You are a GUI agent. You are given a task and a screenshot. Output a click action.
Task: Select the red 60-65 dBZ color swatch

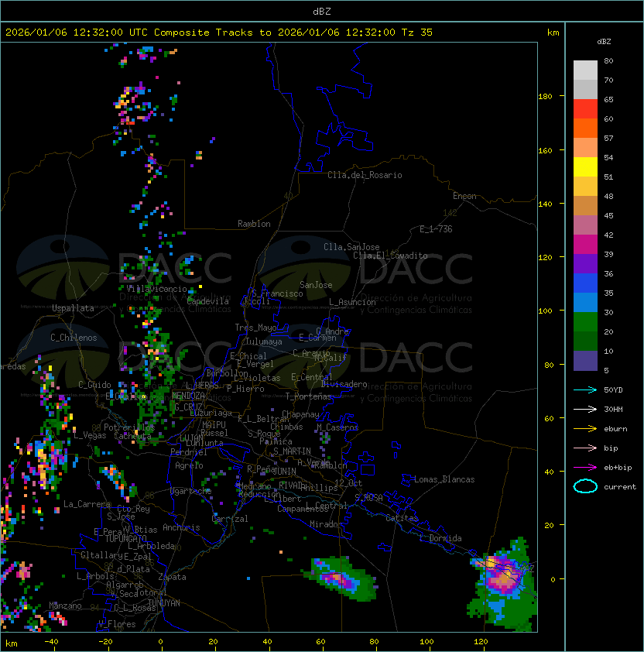[585, 108]
